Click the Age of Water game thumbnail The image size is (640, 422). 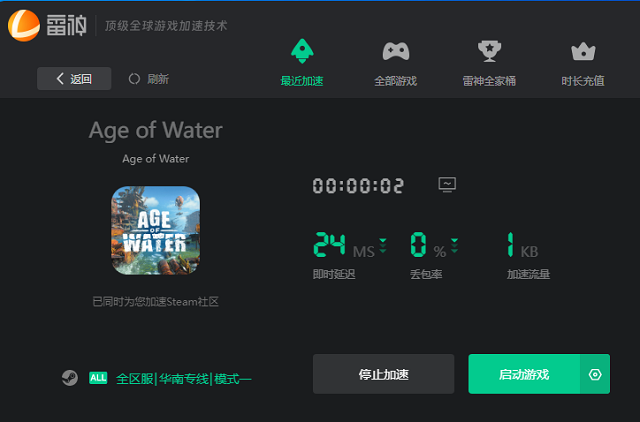(x=156, y=231)
